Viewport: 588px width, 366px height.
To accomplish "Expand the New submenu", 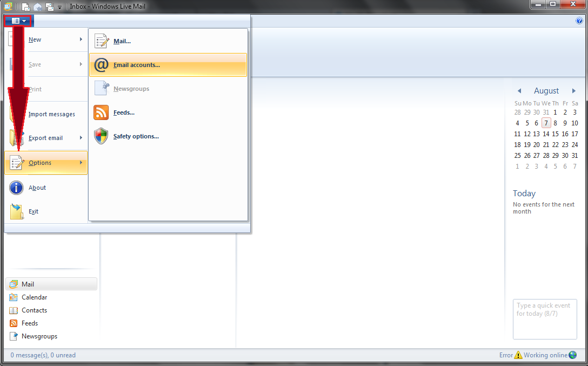I will (81, 39).
